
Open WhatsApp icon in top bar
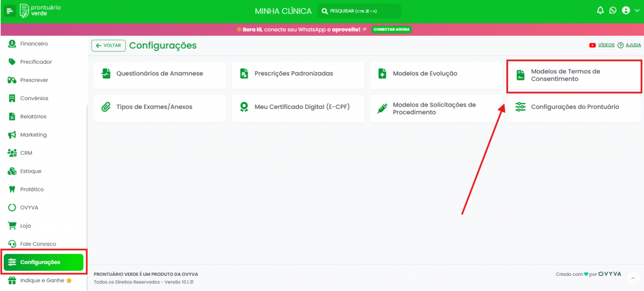613,11
